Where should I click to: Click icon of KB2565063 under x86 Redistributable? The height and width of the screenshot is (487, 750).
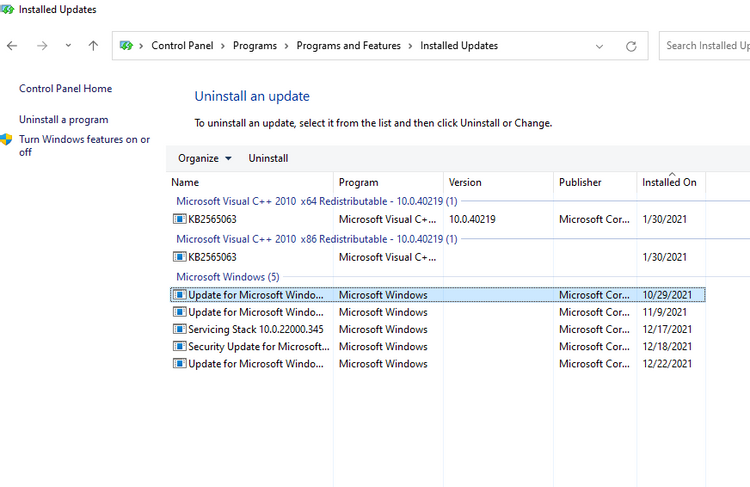tap(179, 257)
